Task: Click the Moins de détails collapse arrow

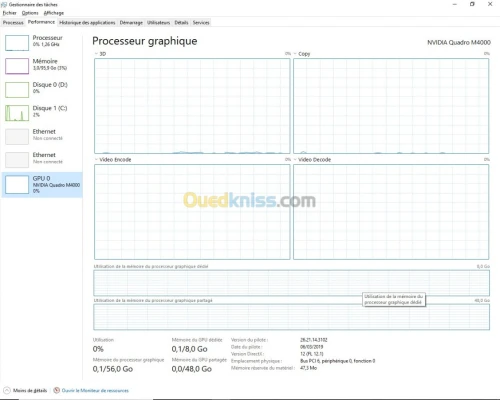Action: tap(7, 390)
